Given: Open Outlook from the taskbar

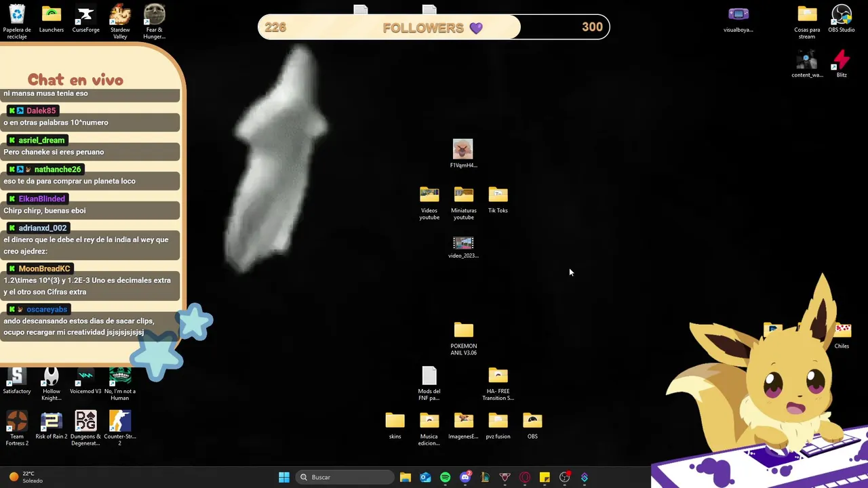Looking at the screenshot, I should click(x=425, y=477).
